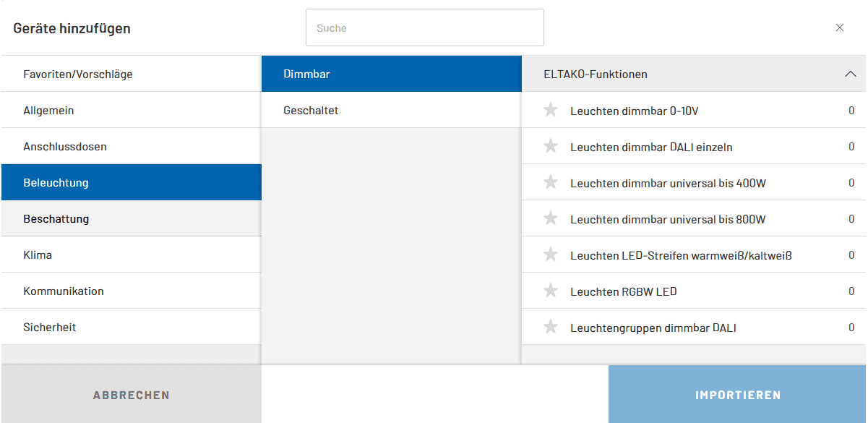Viewport: 868px width, 423px height.
Task: Close the Geräte hinzufügen dialog
Action: [x=839, y=28]
